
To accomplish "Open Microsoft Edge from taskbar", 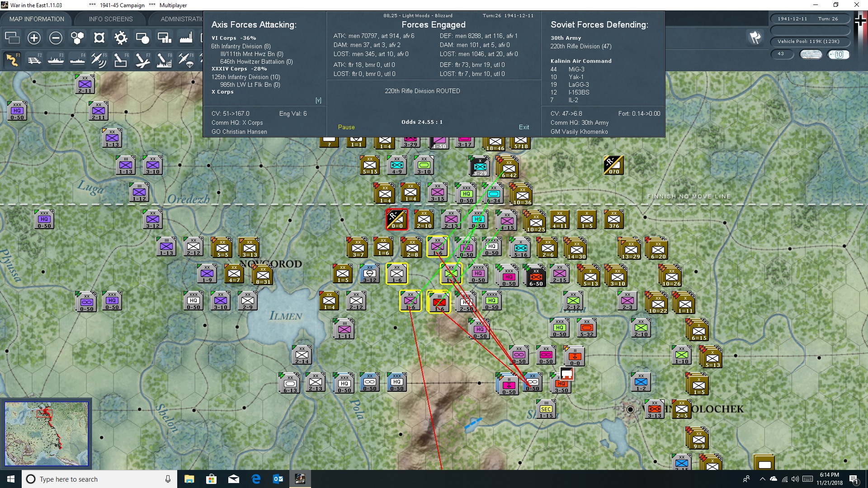I will 256,479.
